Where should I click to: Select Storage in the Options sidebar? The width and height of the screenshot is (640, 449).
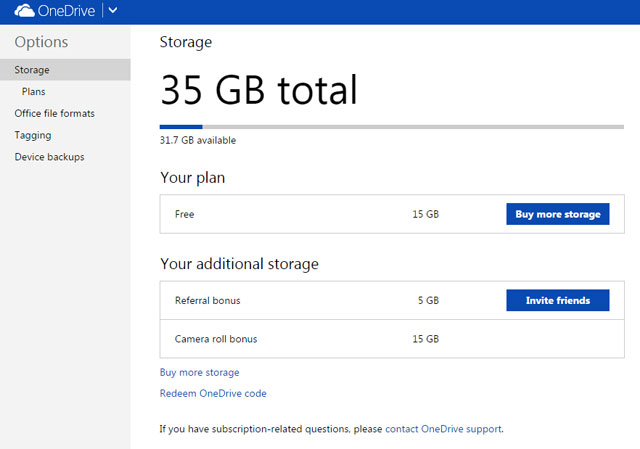coord(32,70)
